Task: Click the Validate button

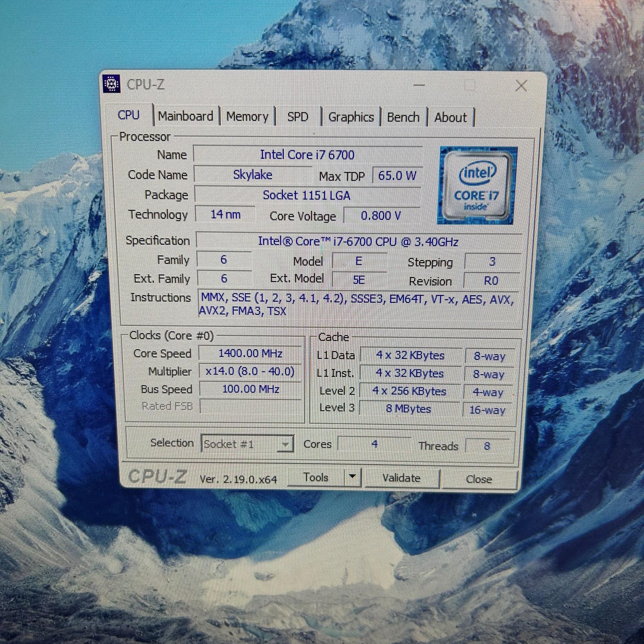Action: [x=401, y=478]
